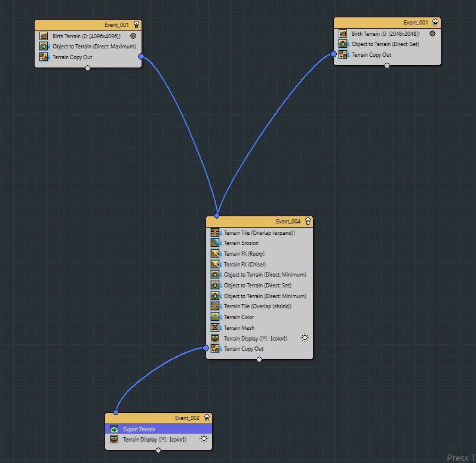This screenshot has width=476, height=463.
Task: Select the Event_004 title bar
Action: [x=259, y=221]
